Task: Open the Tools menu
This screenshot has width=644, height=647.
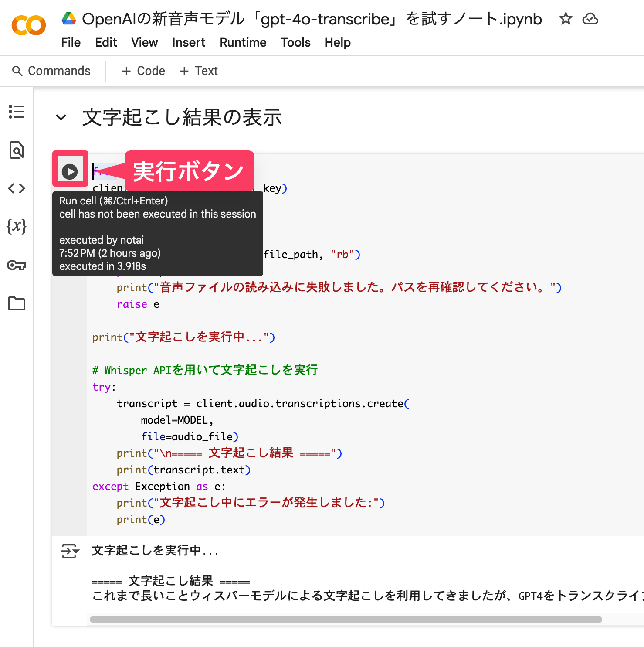Action: (x=295, y=42)
